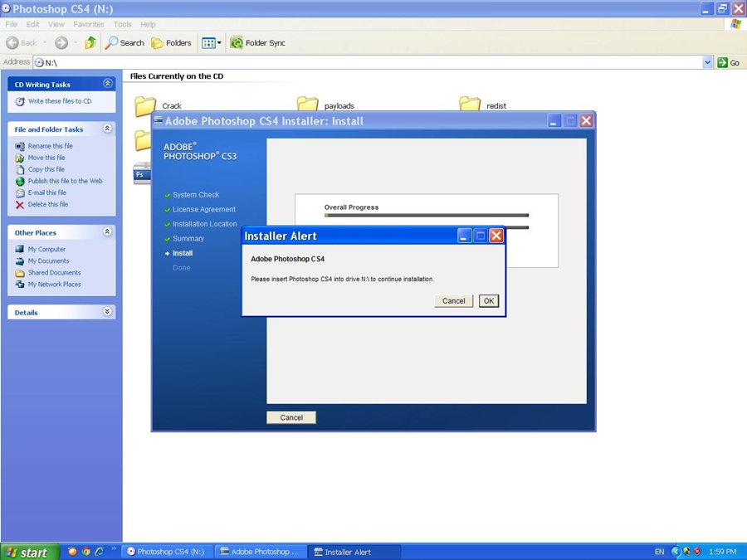Screen dimensions: 747x560
Task: Click the Forward arrow in Explorer toolbar
Action: tap(61, 43)
